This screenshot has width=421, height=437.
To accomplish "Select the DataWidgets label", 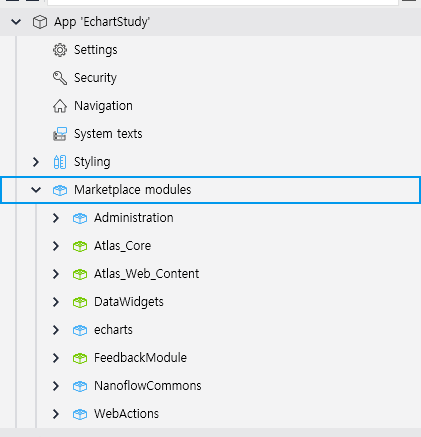I will point(129,302).
